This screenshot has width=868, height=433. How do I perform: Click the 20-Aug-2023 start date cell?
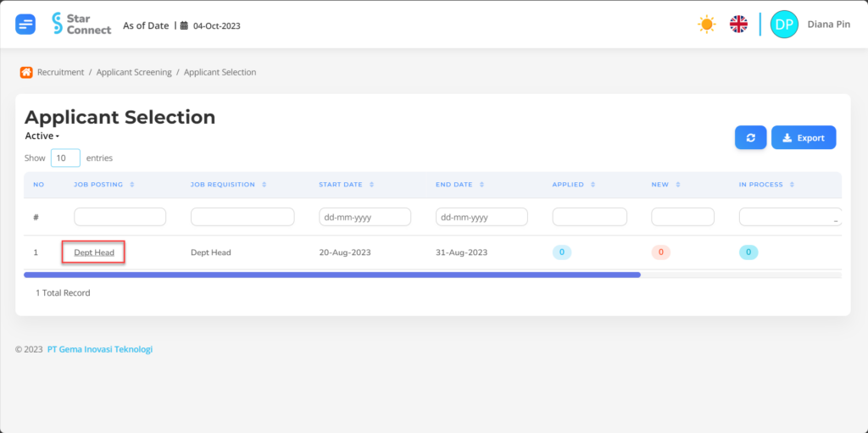[345, 253]
